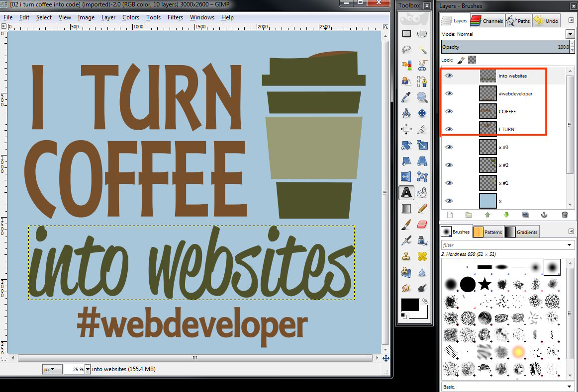This screenshot has width=578, height=392.
Task: Raise layer with green up arrow
Action: coord(487,215)
